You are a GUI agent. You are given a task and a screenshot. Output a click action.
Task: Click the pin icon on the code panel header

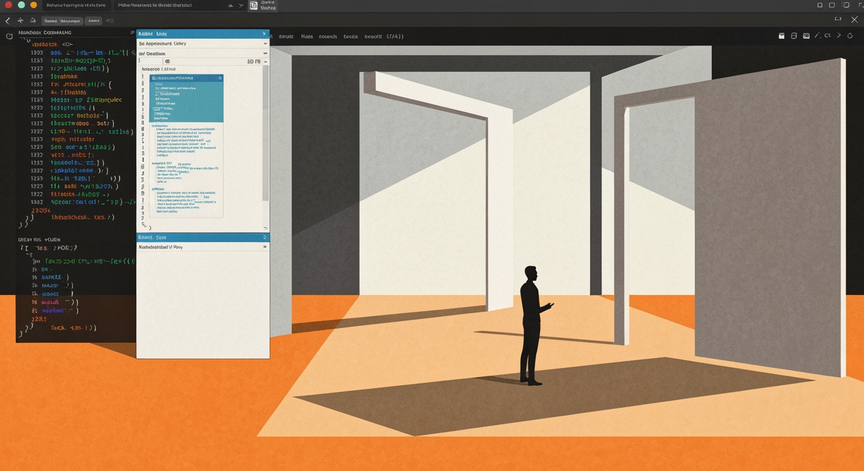click(x=132, y=33)
